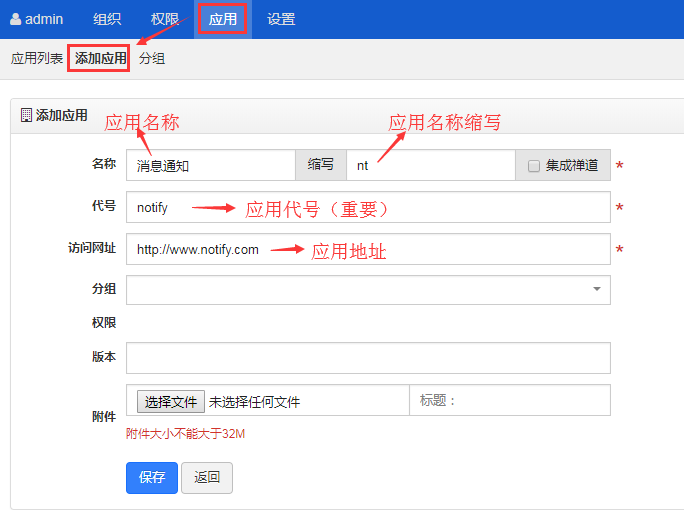This screenshot has width=684, height=510.
Task: Go to the 应用列表 tab
Action: click(37, 59)
